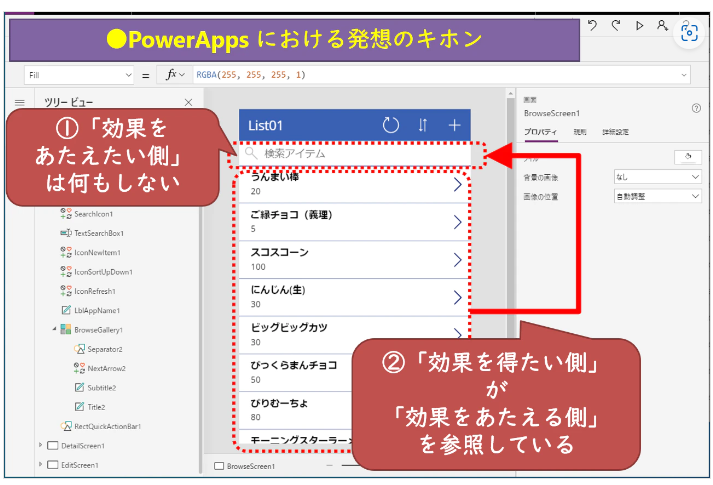Viewport: 713px width, 485px height.
Task: Click the search magnifier icon in canvas
Action: [x=251, y=153]
